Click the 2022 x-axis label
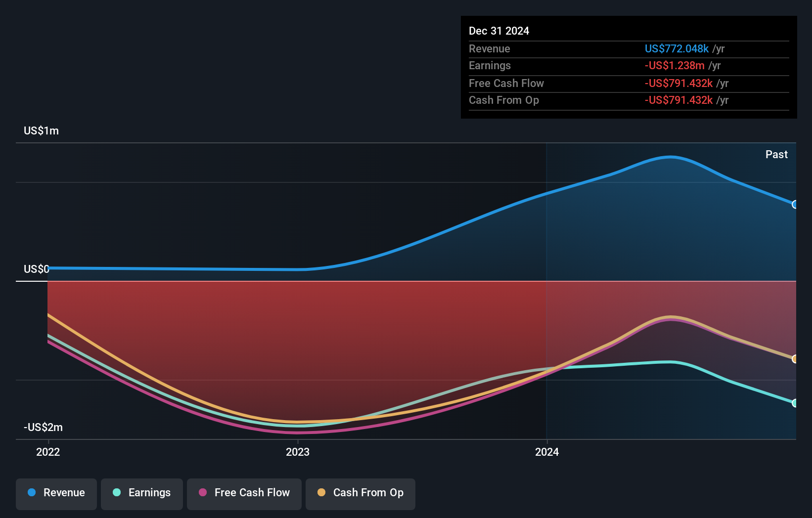This screenshot has width=812, height=518. coord(48,452)
